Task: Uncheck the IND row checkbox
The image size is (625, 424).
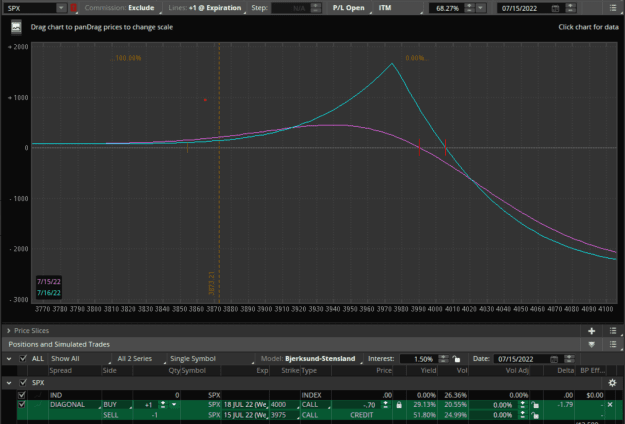Action: pyautogui.click(x=22, y=395)
